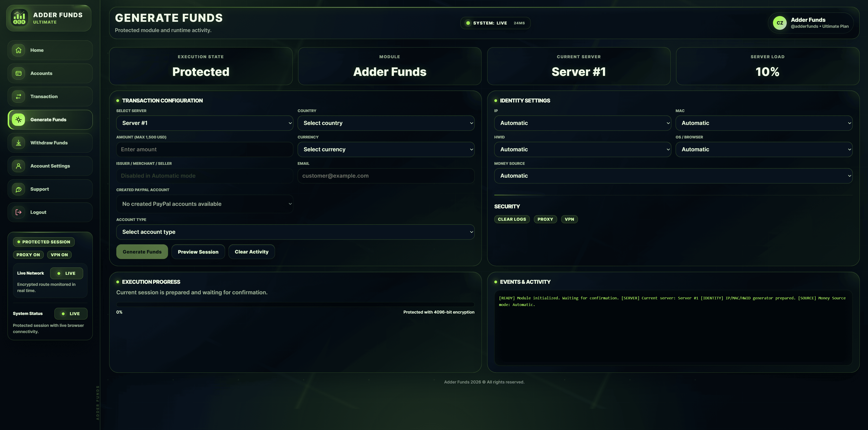Open the Support menu item
The width and height of the screenshot is (868, 430).
[x=50, y=189]
